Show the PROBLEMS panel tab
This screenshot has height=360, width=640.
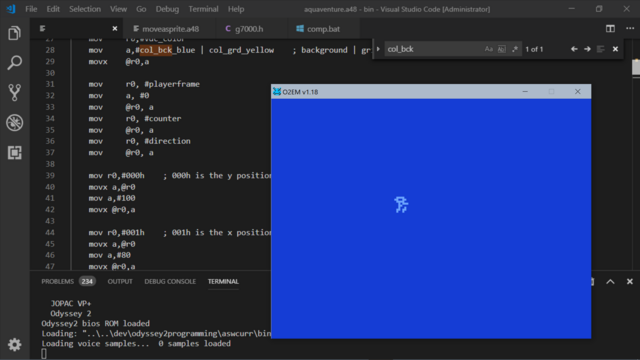click(58, 281)
